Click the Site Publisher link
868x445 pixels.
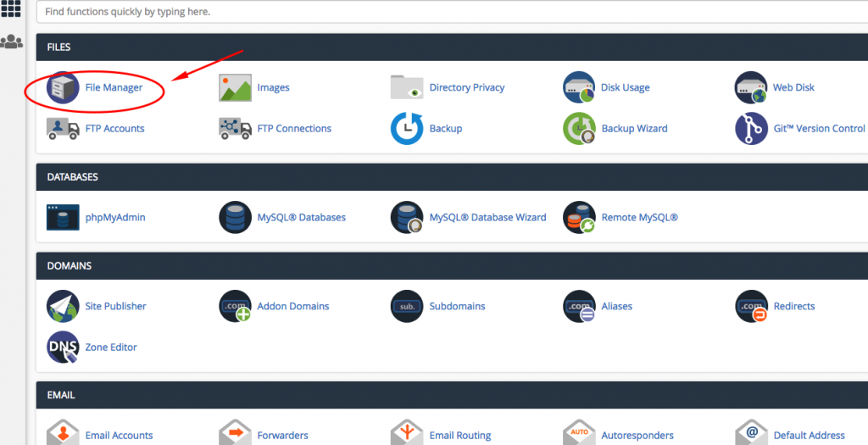pyautogui.click(x=115, y=306)
